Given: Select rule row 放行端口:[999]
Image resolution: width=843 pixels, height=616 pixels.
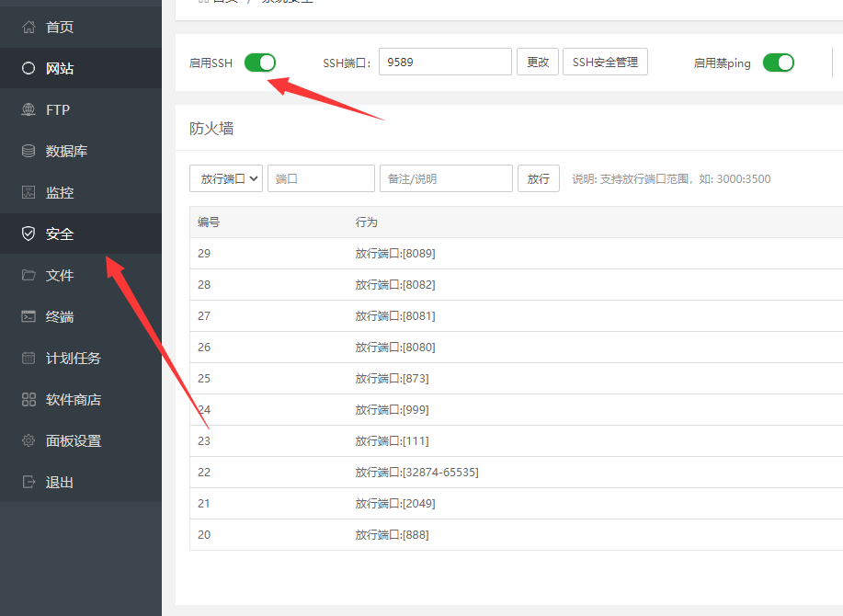Looking at the screenshot, I should pyautogui.click(x=516, y=409).
